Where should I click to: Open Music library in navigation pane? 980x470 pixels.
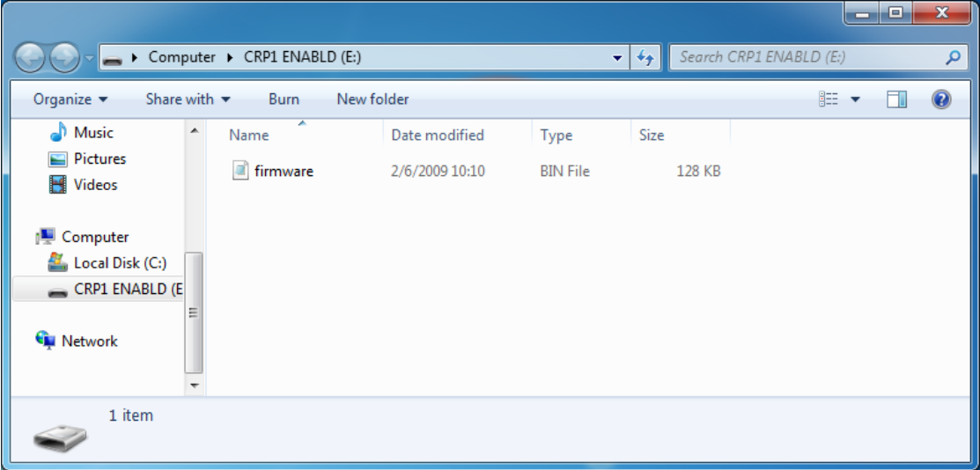coord(93,133)
